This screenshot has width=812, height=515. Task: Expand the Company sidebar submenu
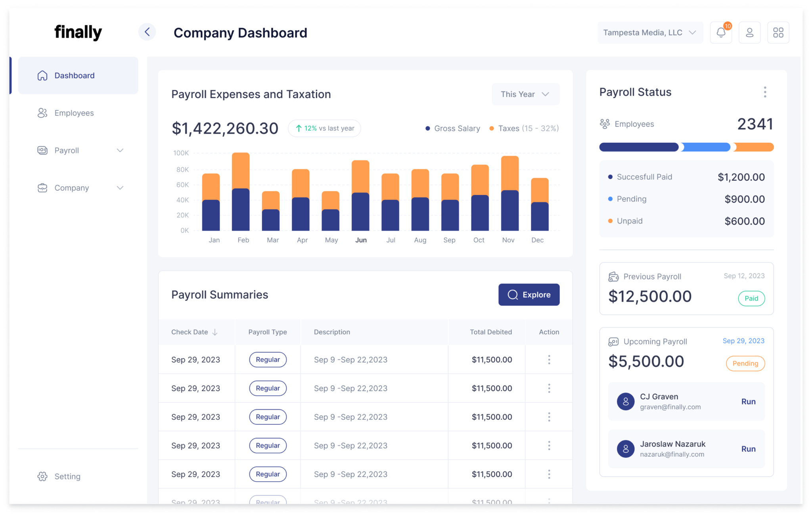click(x=120, y=188)
